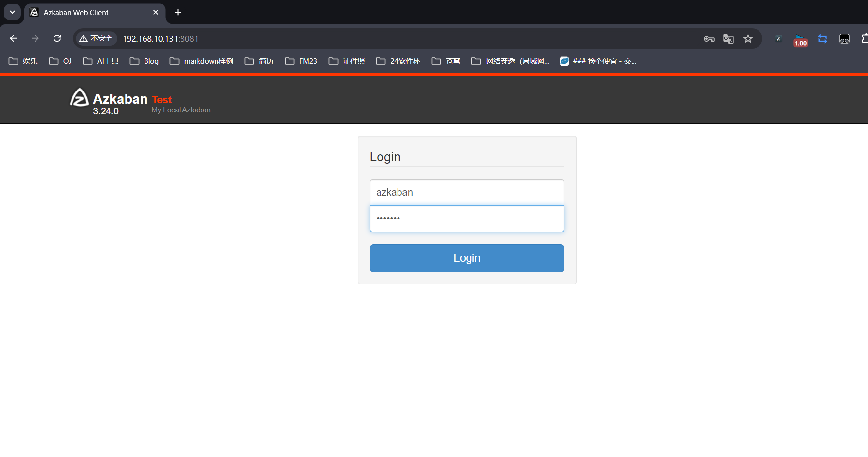Click the goggles-face extension icon
This screenshot has width=868, height=457.
[844, 39]
